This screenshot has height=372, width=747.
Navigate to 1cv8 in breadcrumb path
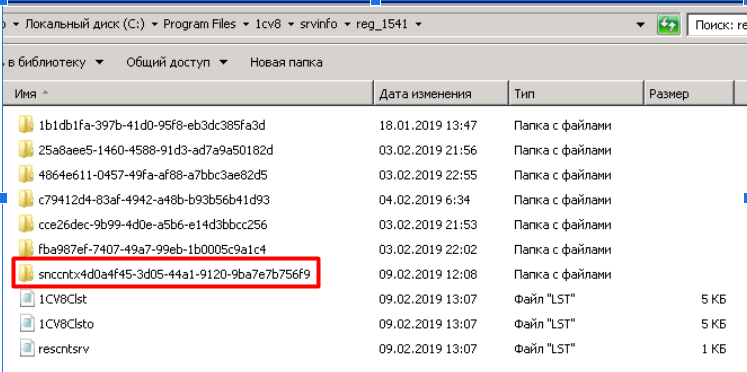tap(268, 24)
